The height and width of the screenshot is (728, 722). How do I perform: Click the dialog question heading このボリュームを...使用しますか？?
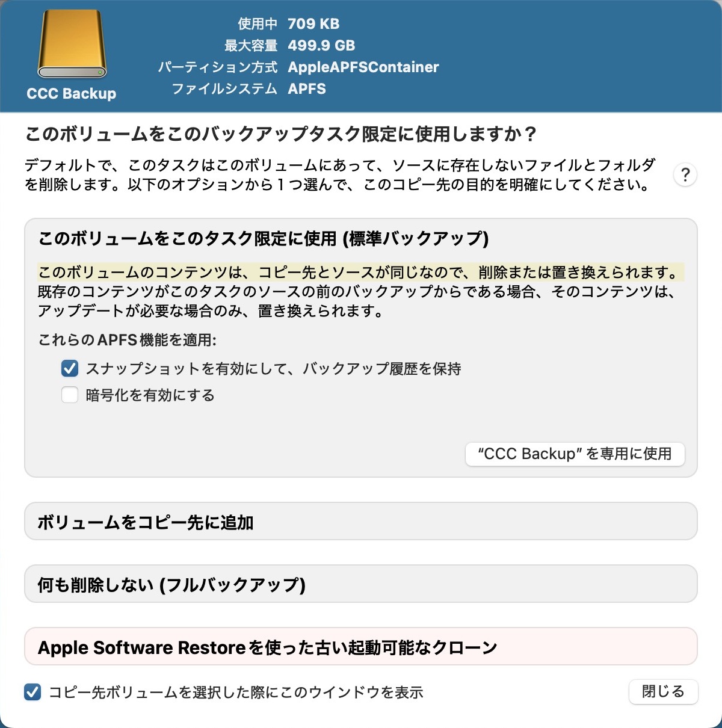[280, 134]
